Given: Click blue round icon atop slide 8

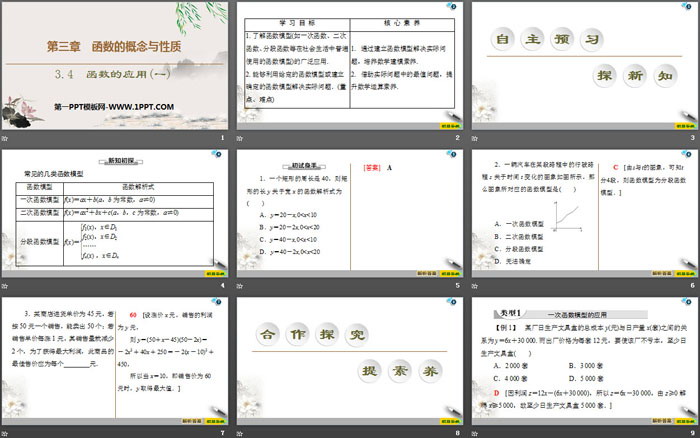Looking at the screenshot, I should point(451,301).
